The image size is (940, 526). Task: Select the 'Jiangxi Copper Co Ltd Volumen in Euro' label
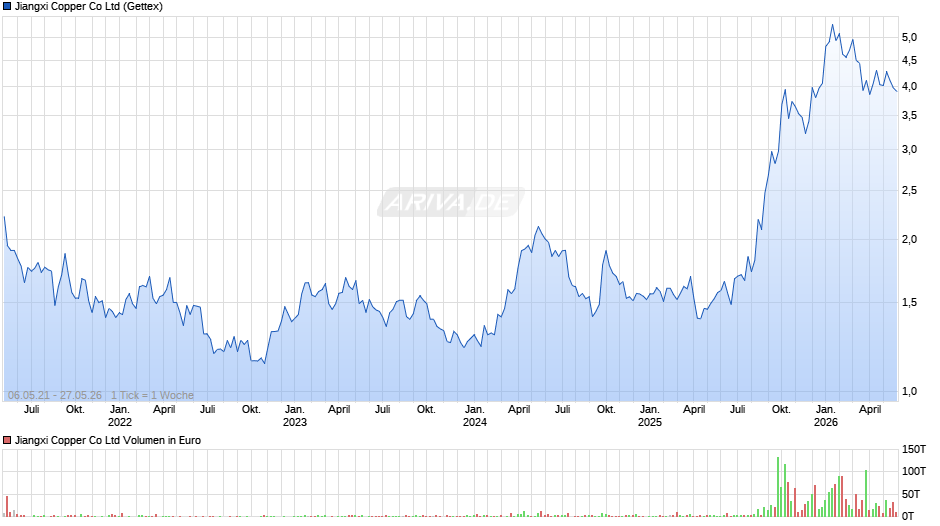coord(108,440)
